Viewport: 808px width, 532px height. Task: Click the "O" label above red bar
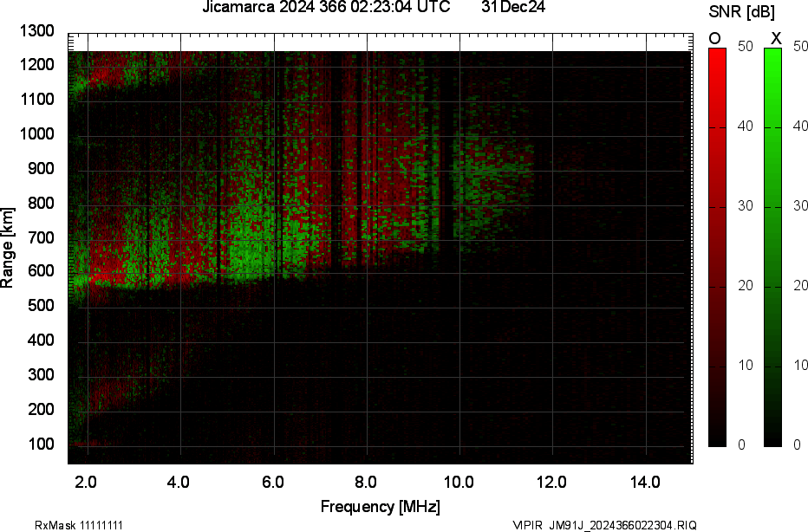(x=714, y=39)
